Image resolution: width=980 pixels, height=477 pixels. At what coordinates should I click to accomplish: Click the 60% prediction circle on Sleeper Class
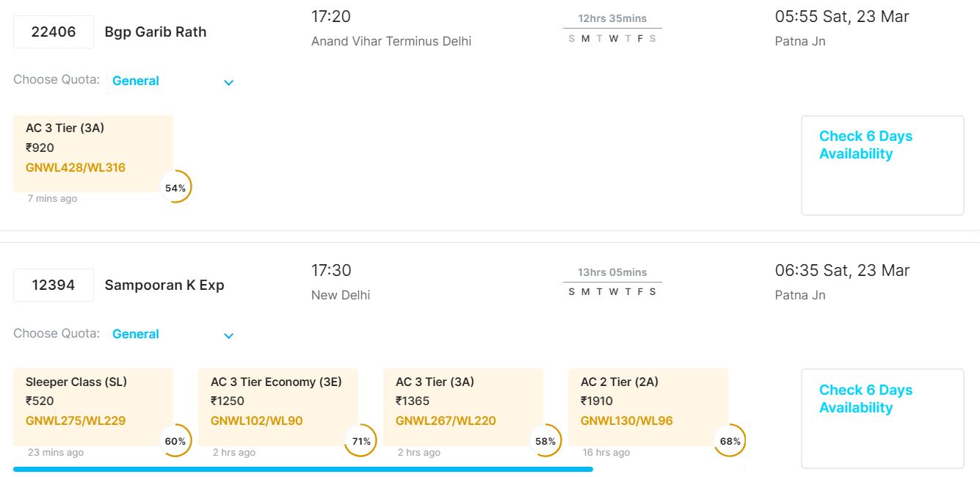tap(175, 441)
